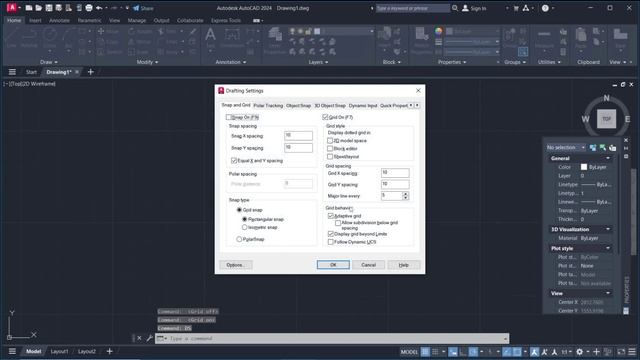Enable Follow Dynamic UCS
This screenshot has height=360, width=640.
[x=331, y=242]
